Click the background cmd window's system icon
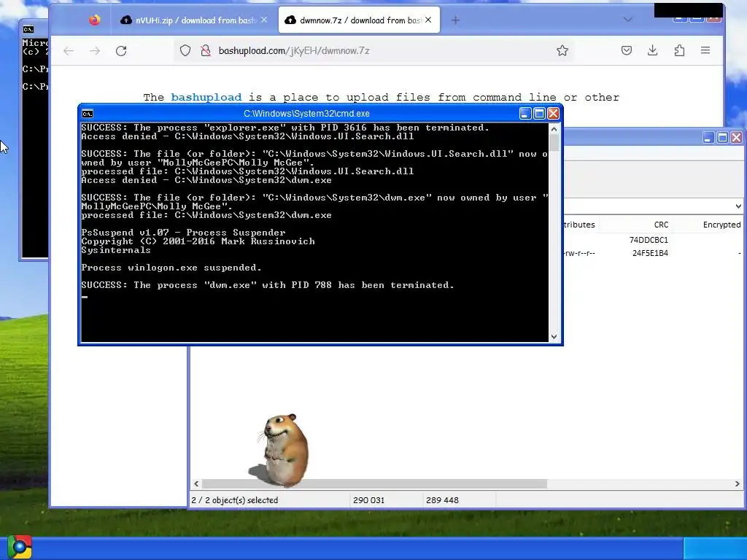 point(28,29)
